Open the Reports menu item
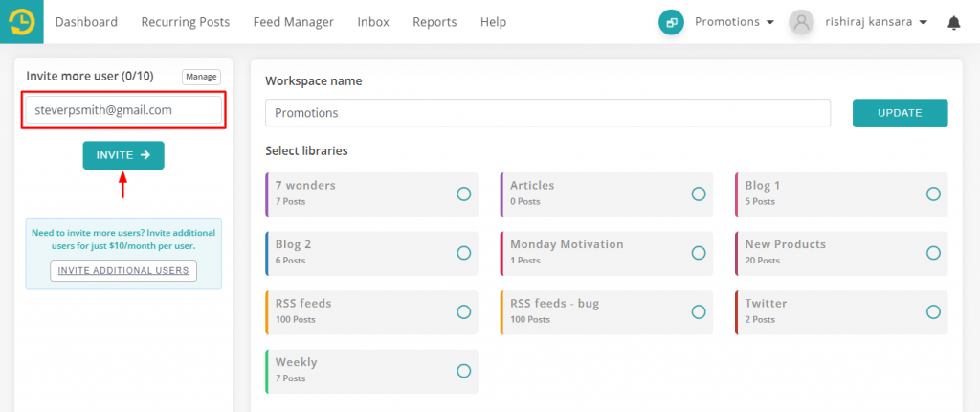This screenshot has height=412, width=980. (434, 22)
